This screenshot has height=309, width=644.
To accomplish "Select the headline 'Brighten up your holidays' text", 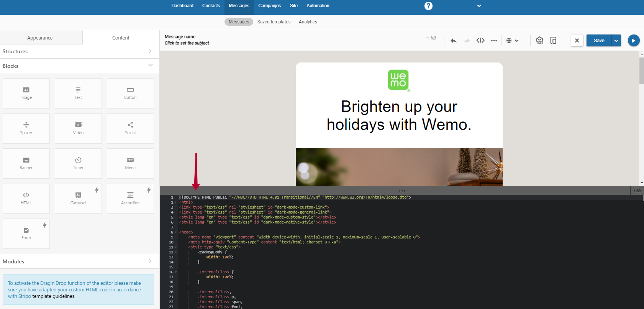I will [399, 115].
